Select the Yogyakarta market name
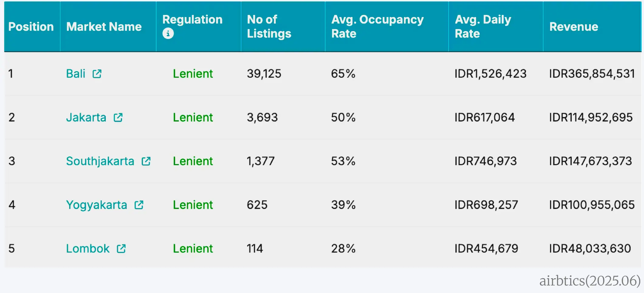 (97, 205)
